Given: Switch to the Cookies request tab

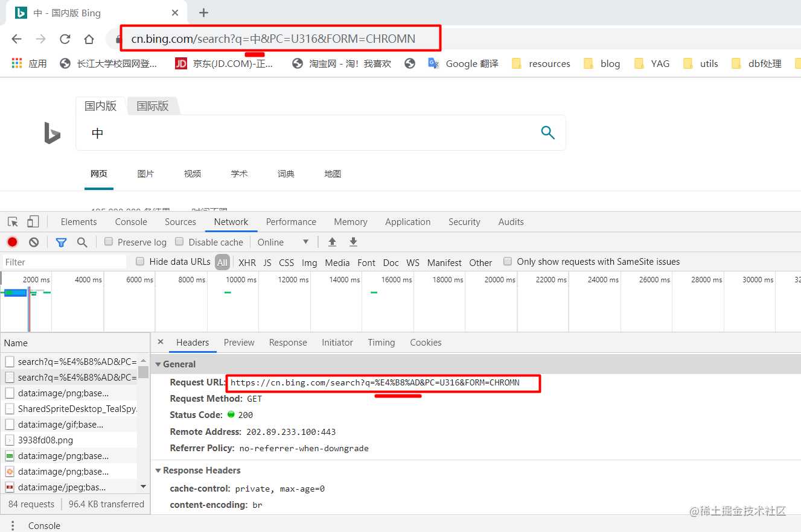Looking at the screenshot, I should 426,343.
